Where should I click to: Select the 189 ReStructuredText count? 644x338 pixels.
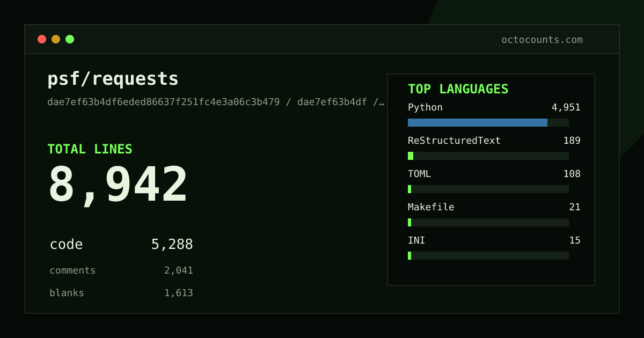(x=572, y=141)
